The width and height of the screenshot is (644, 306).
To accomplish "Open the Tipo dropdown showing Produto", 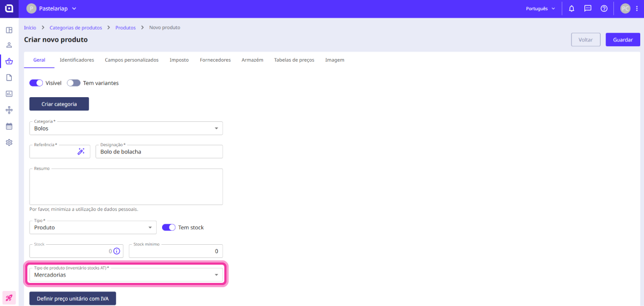I will [x=92, y=228].
